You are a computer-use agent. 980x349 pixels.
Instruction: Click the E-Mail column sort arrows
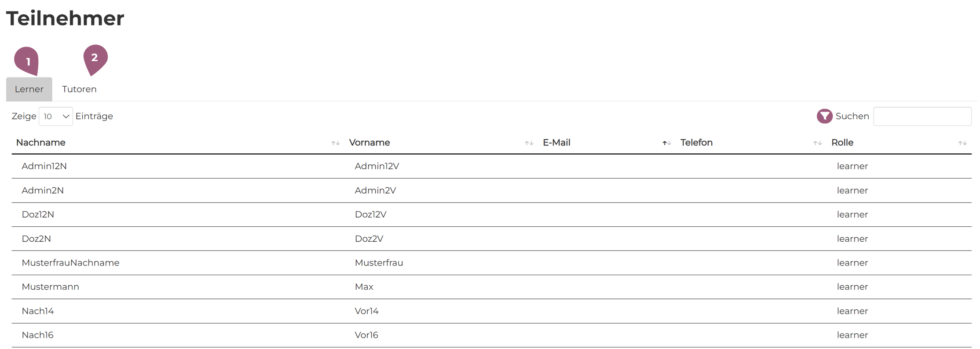[666, 143]
